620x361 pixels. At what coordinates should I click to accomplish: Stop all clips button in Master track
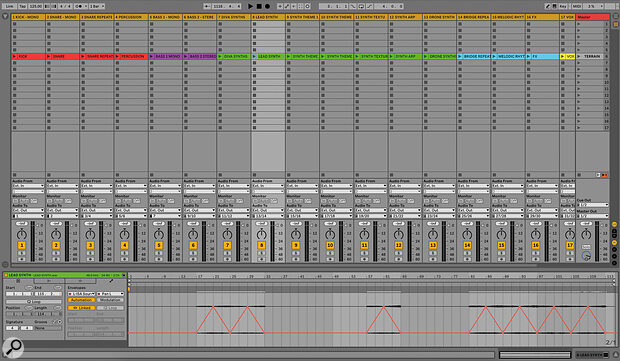point(579,175)
